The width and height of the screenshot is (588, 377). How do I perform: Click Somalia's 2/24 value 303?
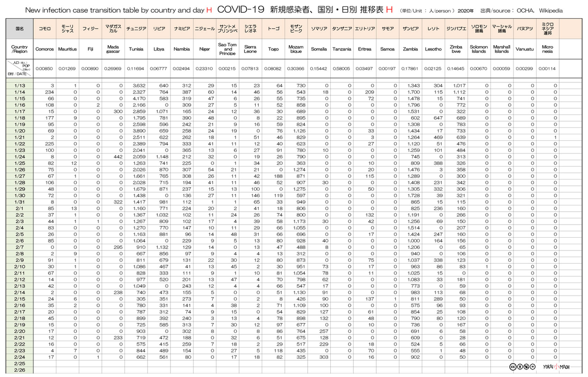point(323,357)
